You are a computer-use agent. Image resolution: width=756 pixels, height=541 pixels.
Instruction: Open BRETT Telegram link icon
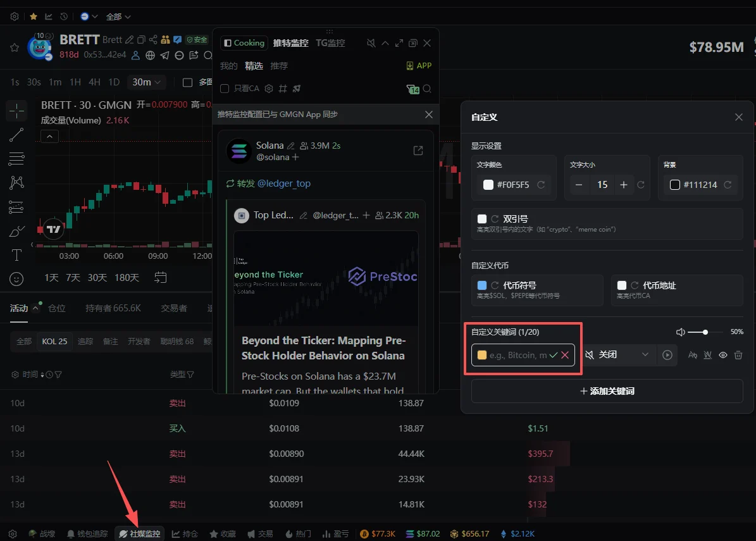point(165,56)
